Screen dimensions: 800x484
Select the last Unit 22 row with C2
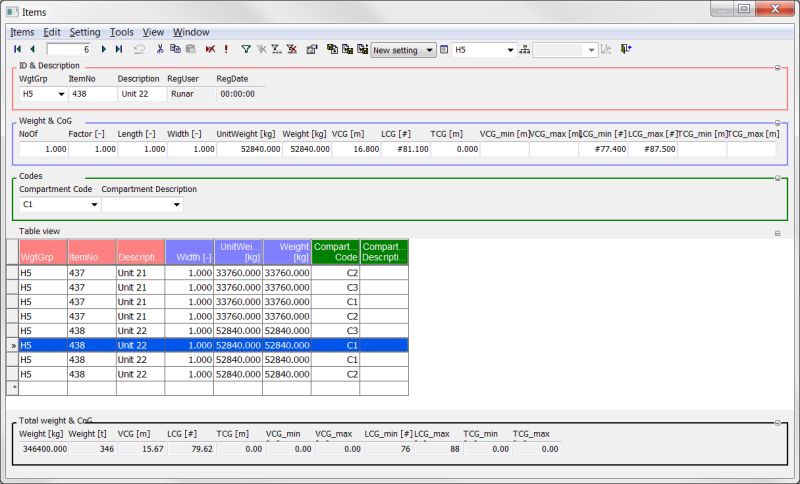tap(213, 374)
